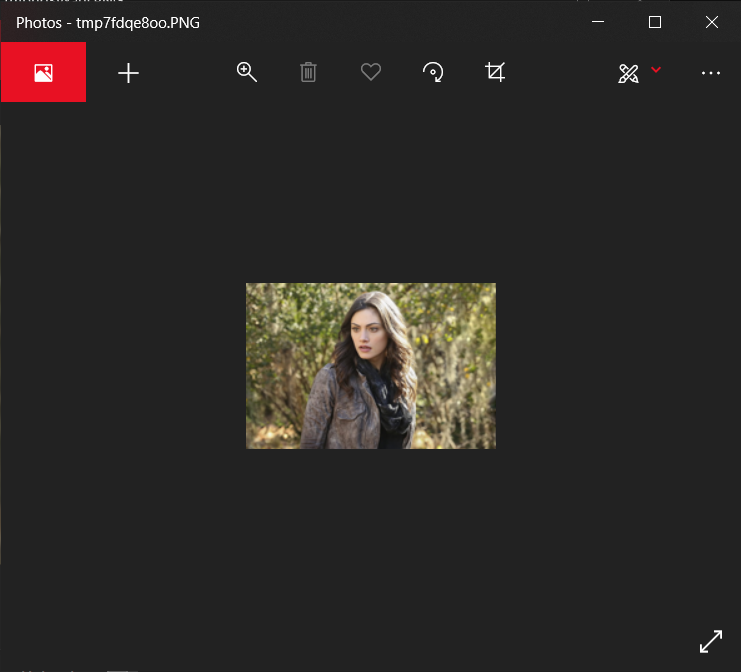Delete the photo with trash icon
Screen dimensions: 741x672
[308, 72]
